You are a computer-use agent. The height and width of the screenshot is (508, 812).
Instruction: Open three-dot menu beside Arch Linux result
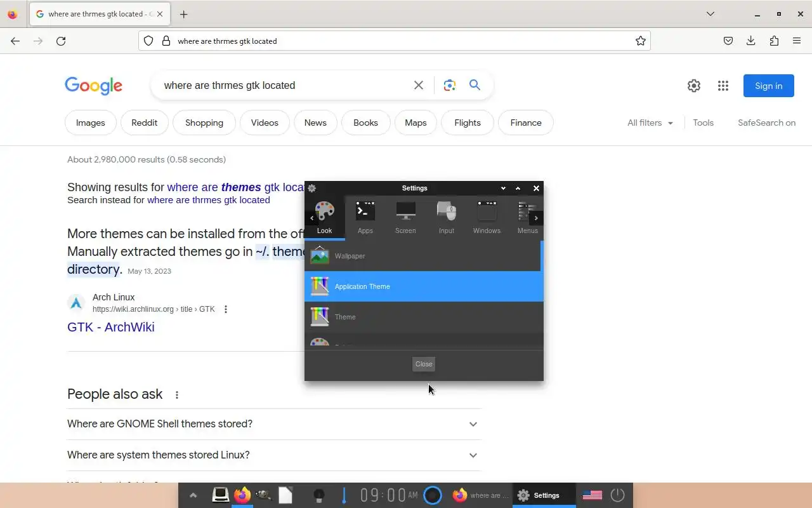(x=225, y=309)
